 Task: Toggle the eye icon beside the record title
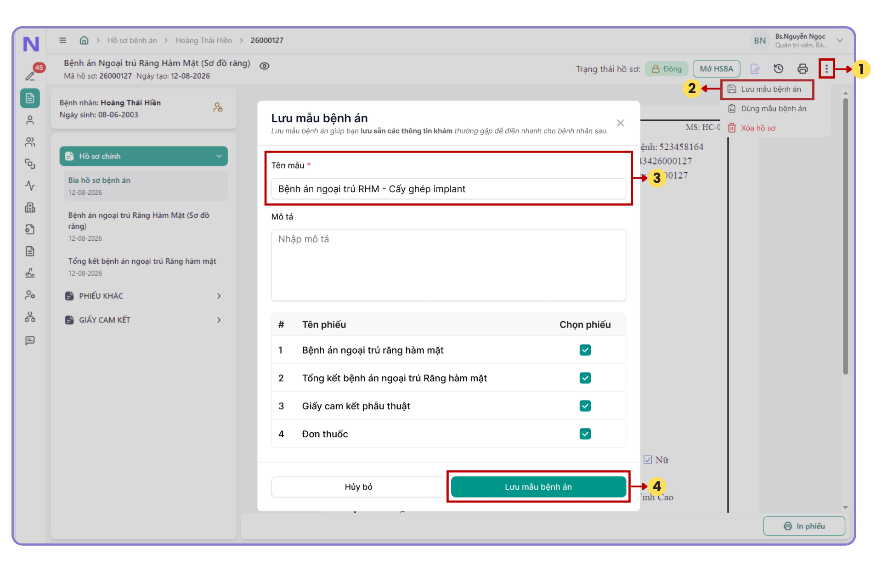[264, 66]
